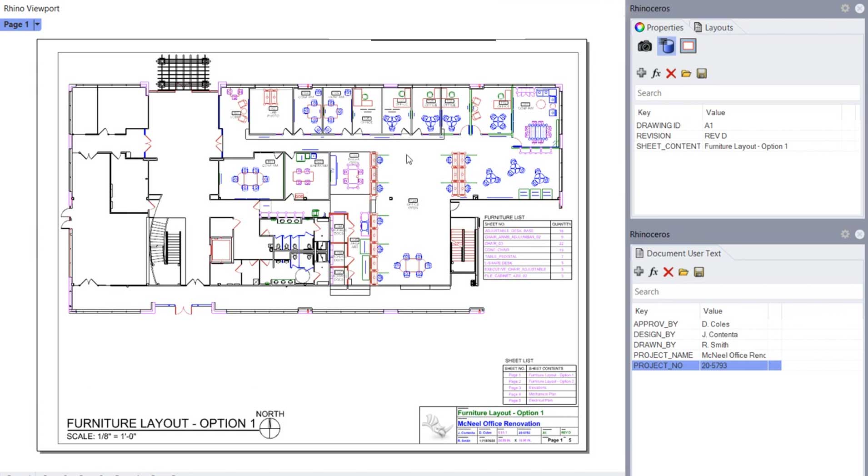
Task: Select the Properties tab
Action: click(659, 27)
